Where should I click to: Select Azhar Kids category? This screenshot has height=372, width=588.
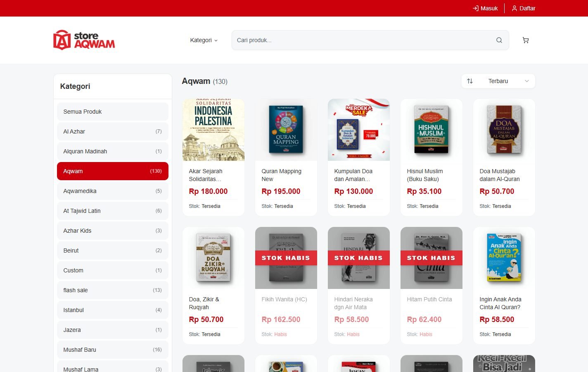113,231
